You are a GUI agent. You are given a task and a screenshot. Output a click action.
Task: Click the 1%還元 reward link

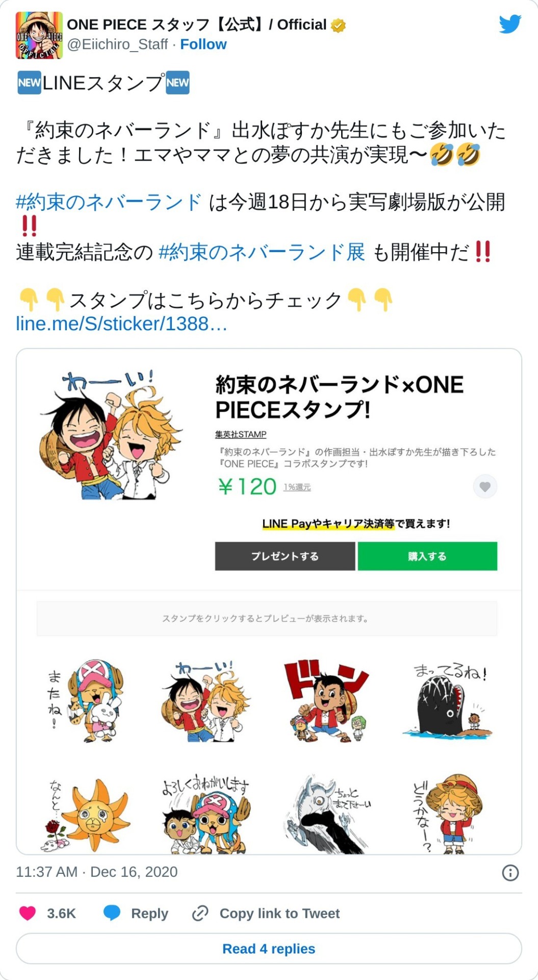click(297, 487)
